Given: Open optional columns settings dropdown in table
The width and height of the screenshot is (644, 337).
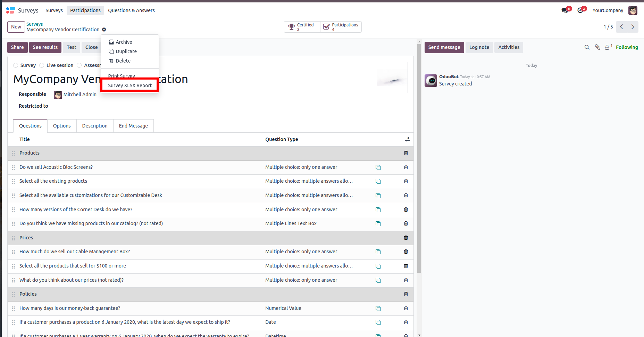Looking at the screenshot, I should [407, 139].
